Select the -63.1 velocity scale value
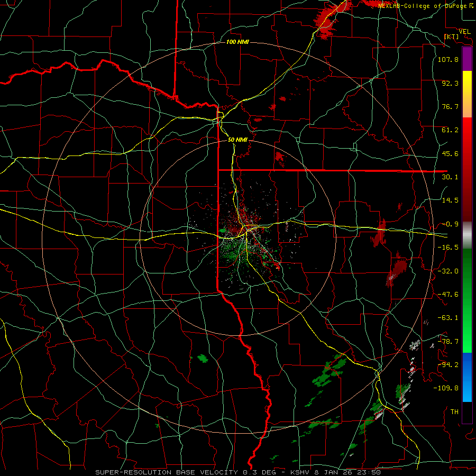The image size is (476, 476). [x=448, y=318]
